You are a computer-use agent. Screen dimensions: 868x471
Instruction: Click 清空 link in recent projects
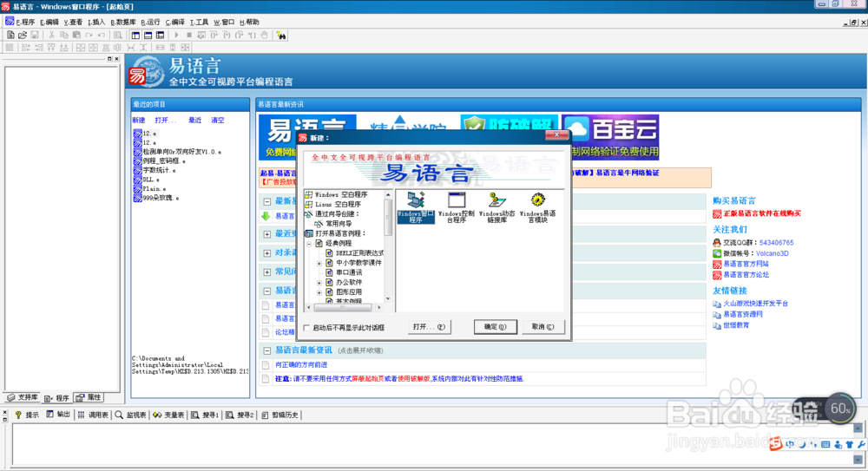point(218,120)
